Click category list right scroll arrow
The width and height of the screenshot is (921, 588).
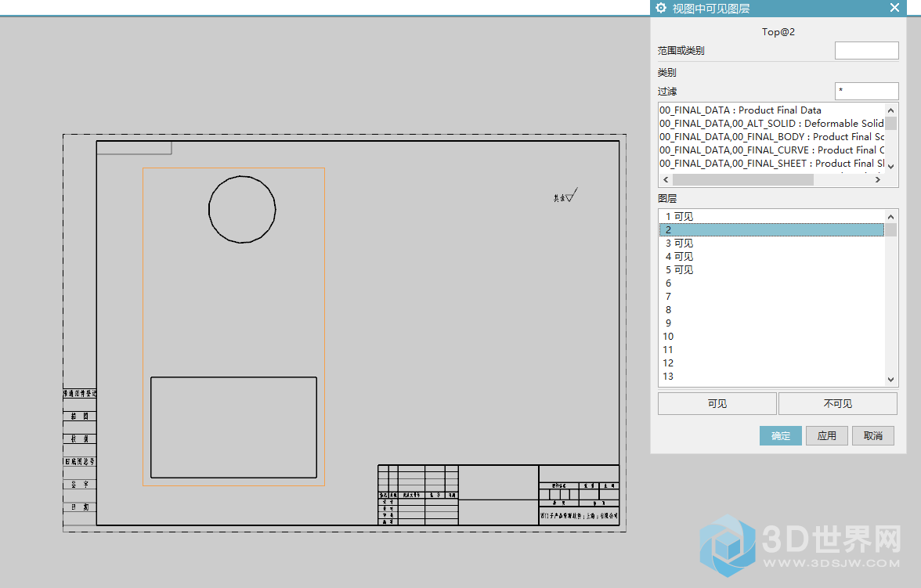click(x=878, y=180)
